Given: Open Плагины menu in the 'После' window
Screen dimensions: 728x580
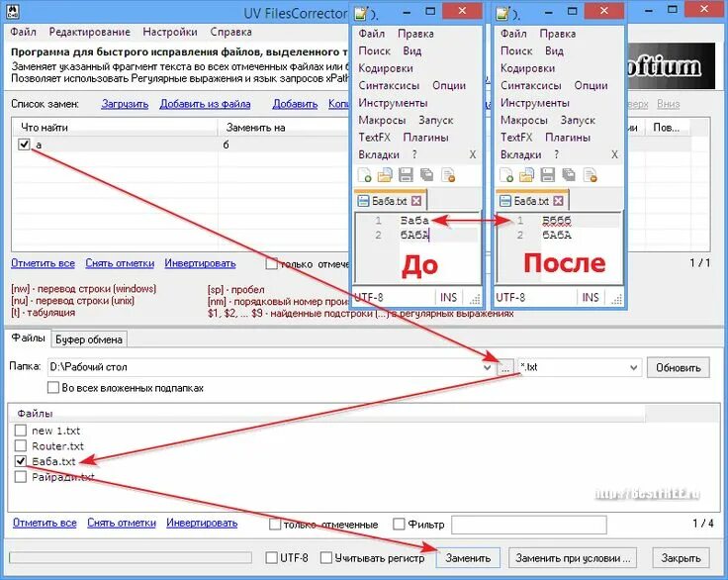Looking at the screenshot, I should pos(568,138).
